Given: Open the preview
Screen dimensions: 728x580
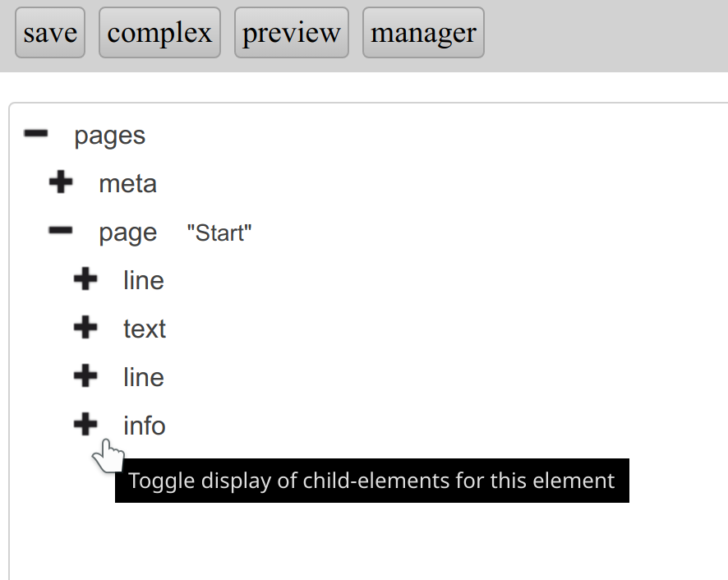Looking at the screenshot, I should [x=292, y=33].
